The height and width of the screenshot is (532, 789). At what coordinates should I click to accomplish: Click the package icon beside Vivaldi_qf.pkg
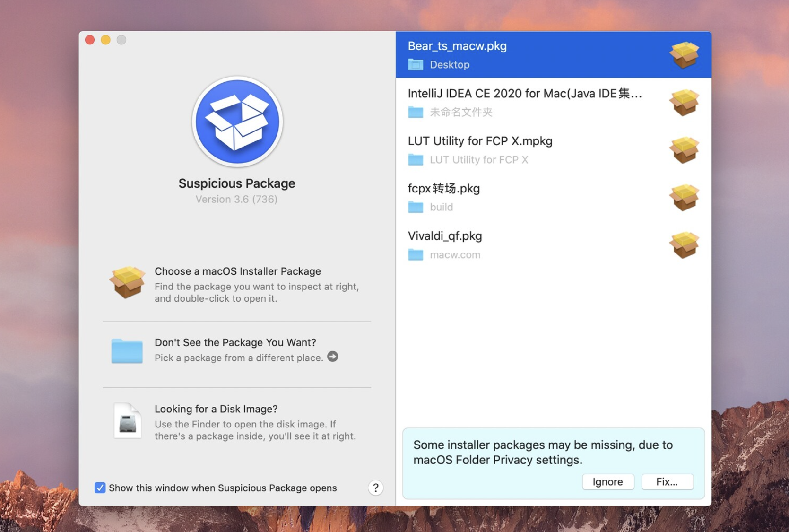(685, 245)
